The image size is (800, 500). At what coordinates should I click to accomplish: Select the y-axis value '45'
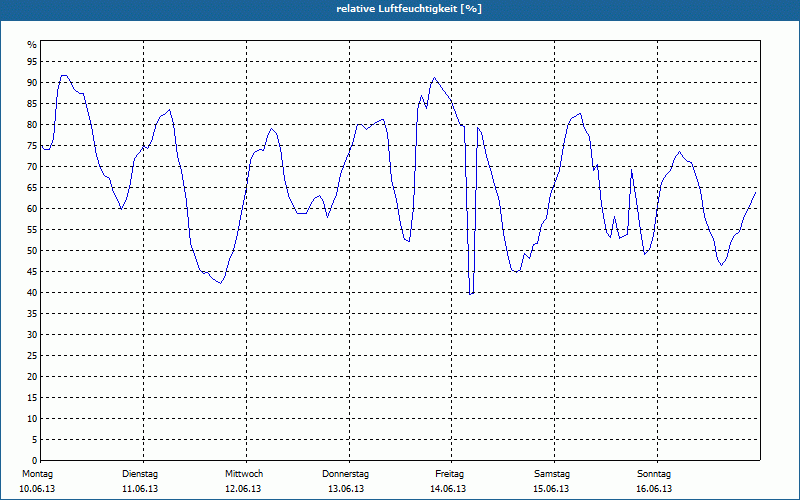(x=32, y=271)
